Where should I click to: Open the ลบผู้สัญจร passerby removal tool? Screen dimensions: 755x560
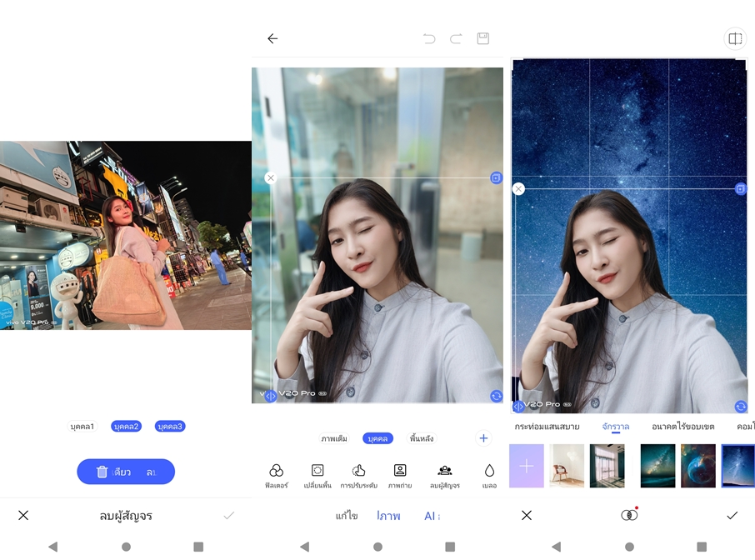pyautogui.click(x=445, y=476)
